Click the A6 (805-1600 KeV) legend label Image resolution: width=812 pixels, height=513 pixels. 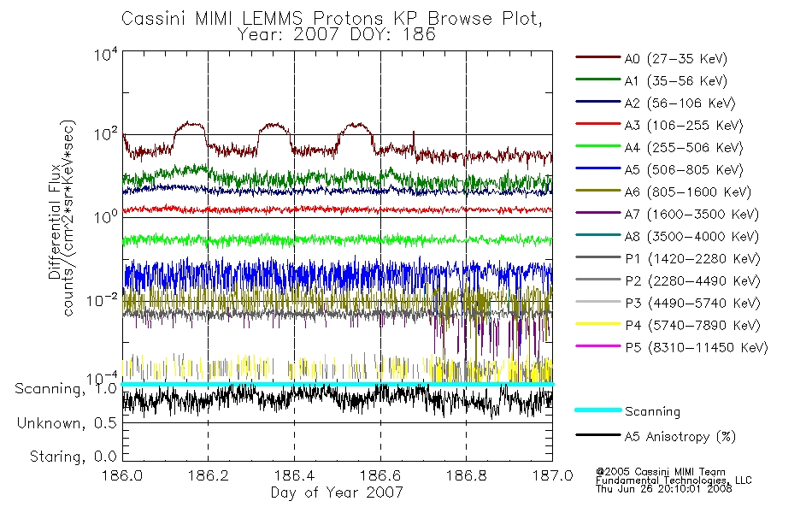(x=688, y=192)
